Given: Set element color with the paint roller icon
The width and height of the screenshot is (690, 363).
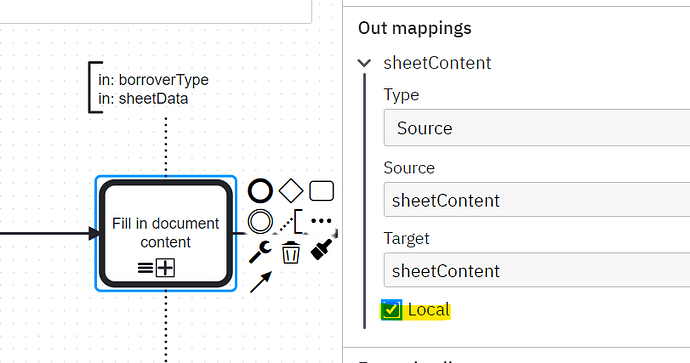Looking at the screenshot, I should [x=321, y=250].
